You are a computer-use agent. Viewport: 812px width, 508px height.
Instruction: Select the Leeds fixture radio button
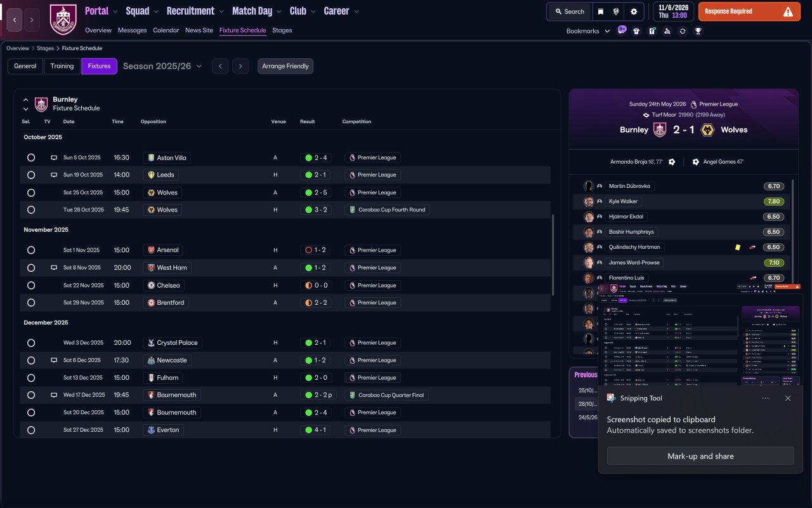31,175
